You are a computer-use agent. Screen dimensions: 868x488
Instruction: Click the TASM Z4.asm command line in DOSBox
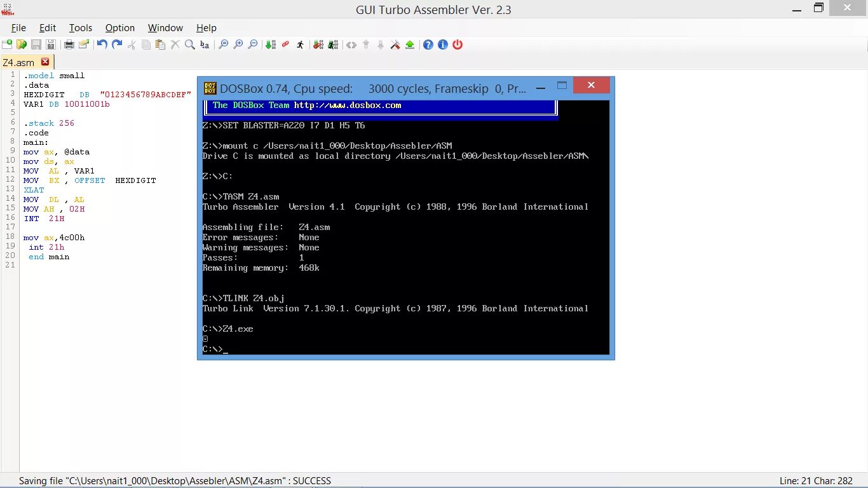click(241, 197)
